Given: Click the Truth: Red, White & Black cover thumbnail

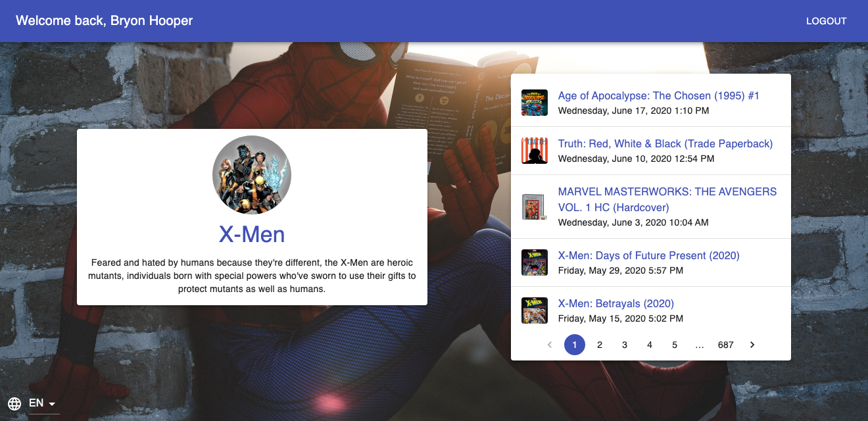Looking at the screenshot, I should (535, 151).
